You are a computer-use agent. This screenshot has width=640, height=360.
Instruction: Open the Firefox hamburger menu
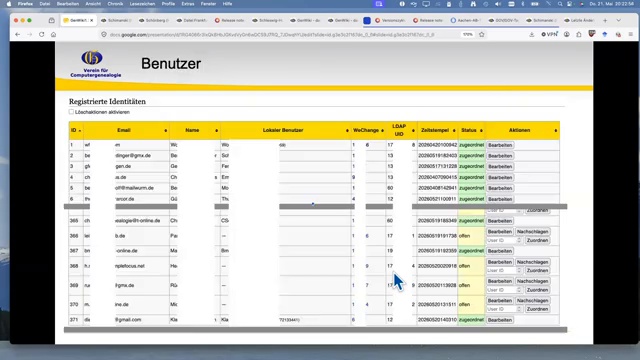[x=631, y=35]
